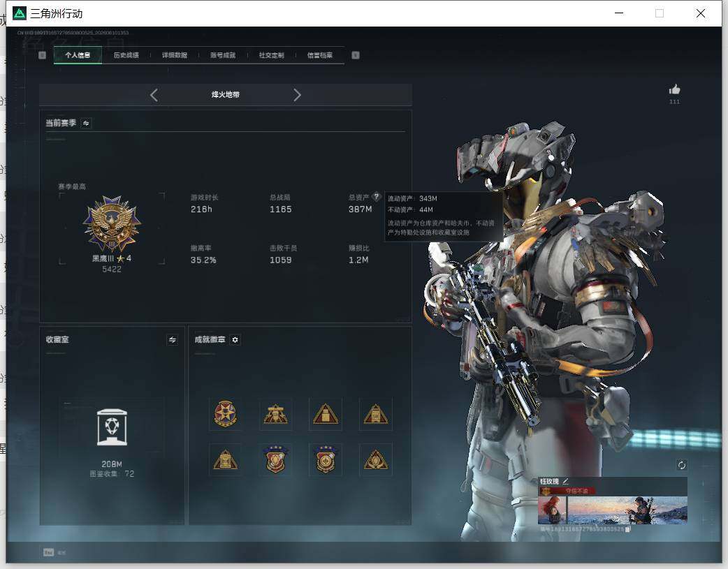Click the 撤离率 value 35.2%
728x569 pixels.
[x=203, y=260]
